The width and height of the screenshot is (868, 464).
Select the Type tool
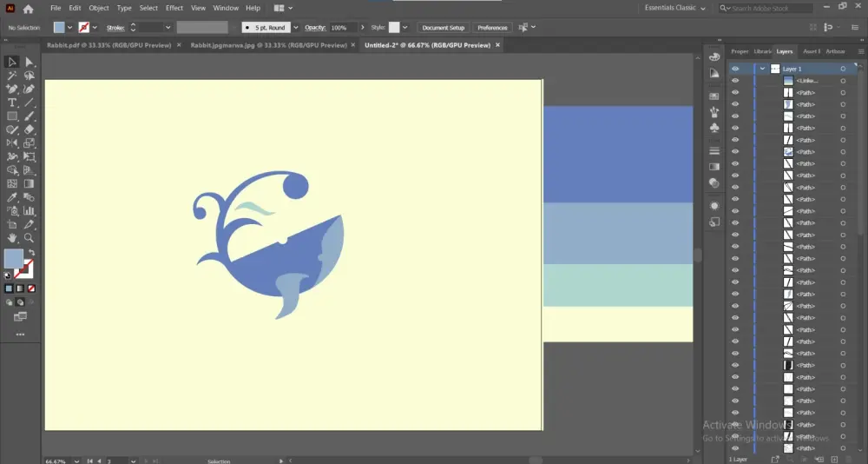click(12, 103)
